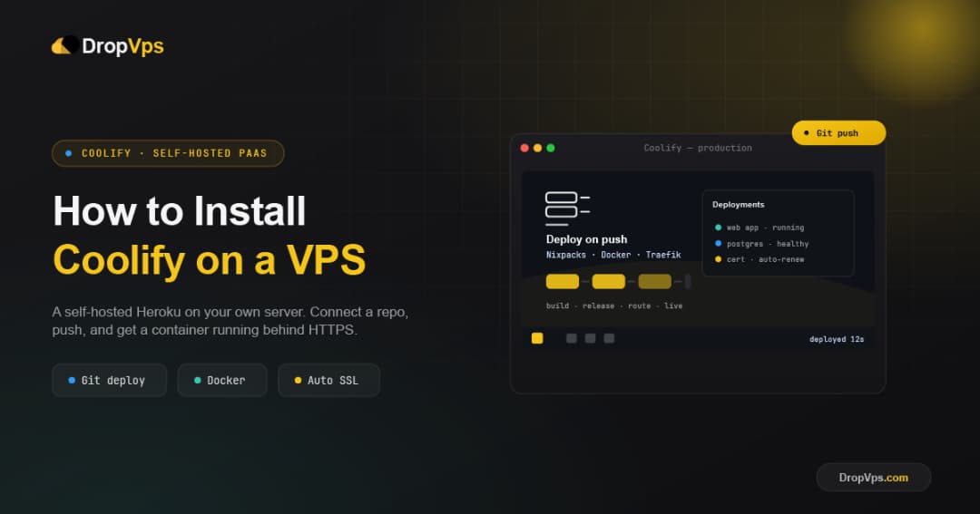Click the cert · auto-renew row
Viewport: 980px width, 514px height.
tap(759, 259)
